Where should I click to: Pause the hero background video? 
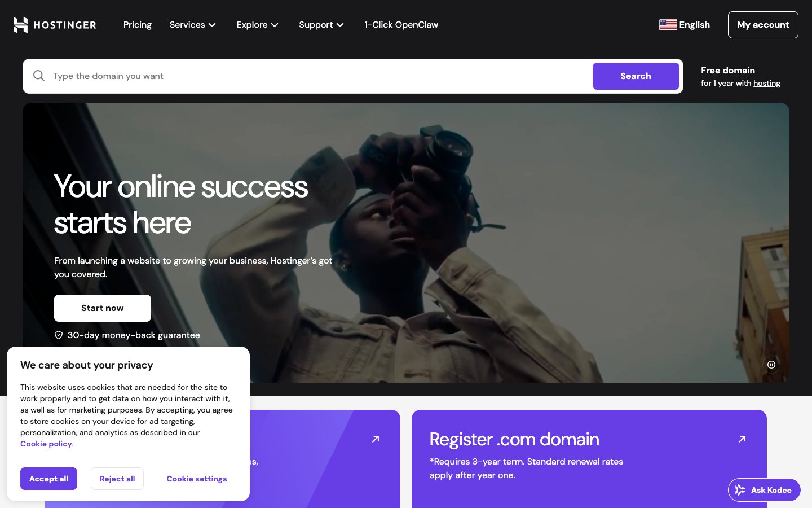(771, 365)
